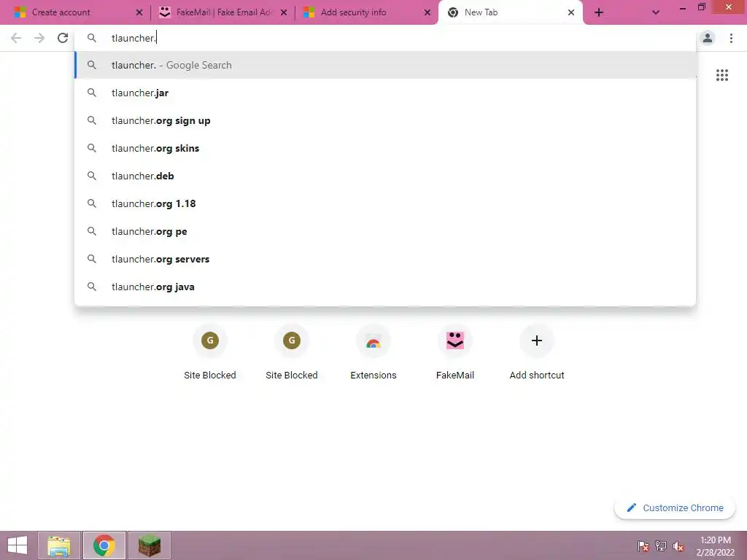The width and height of the screenshot is (747, 560).
Task: Close the FakeMail tab
Action: click(x=284, y=12)
